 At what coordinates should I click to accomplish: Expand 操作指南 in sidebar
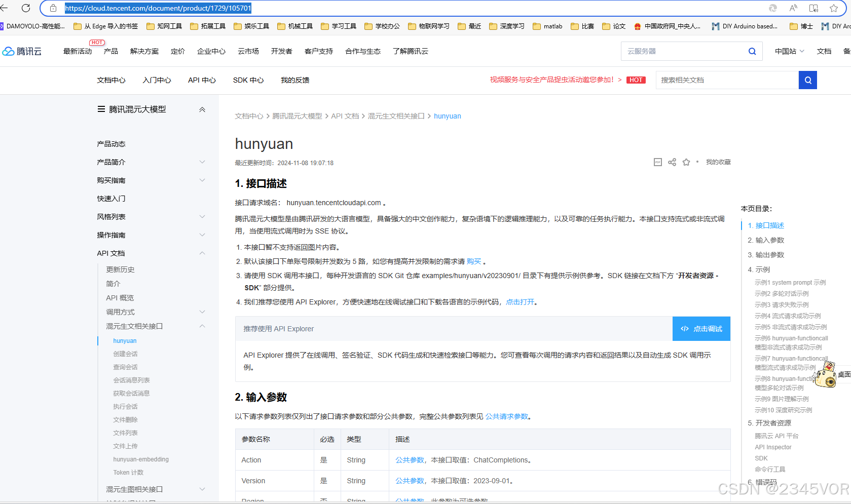click(x=202, y=235)
